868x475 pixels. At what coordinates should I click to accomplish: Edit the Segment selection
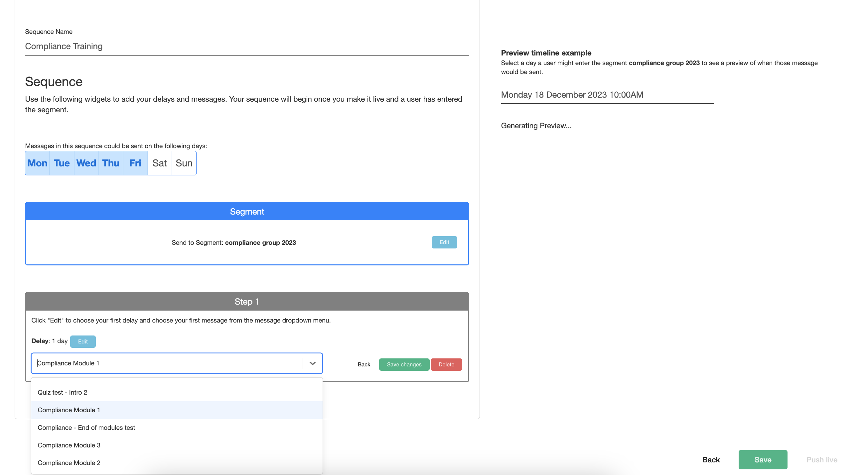[444, 242]
